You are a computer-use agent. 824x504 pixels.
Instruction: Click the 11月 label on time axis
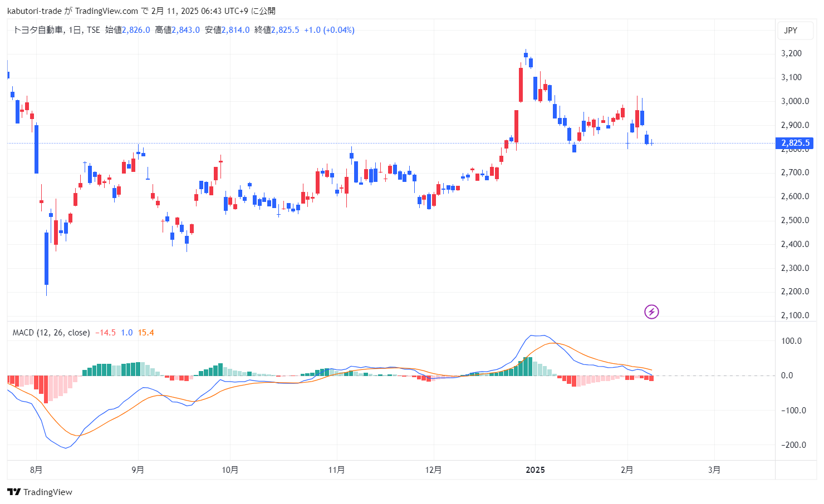point(336,470)
